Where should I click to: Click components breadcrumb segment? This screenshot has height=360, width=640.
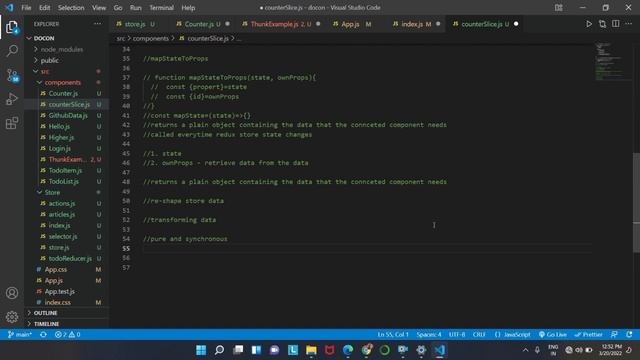coord(151,38)
